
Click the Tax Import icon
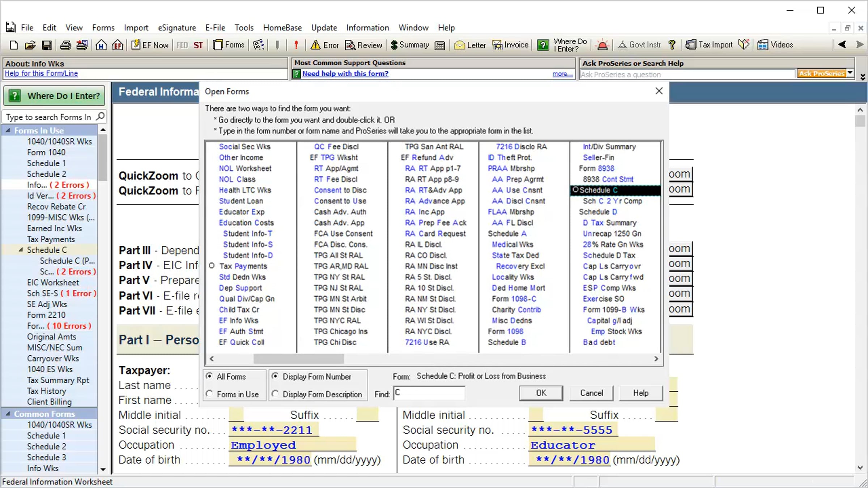pyautogui.click(x=691, y=45)
